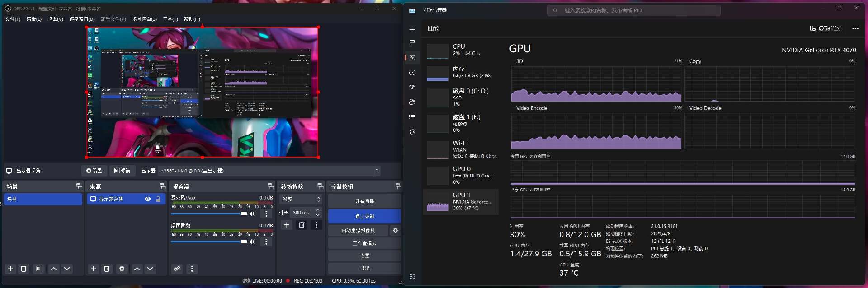The image size is (868, 288).
Task: Open Task Manager Startup apps page icon
Action: tap(412, 87)
